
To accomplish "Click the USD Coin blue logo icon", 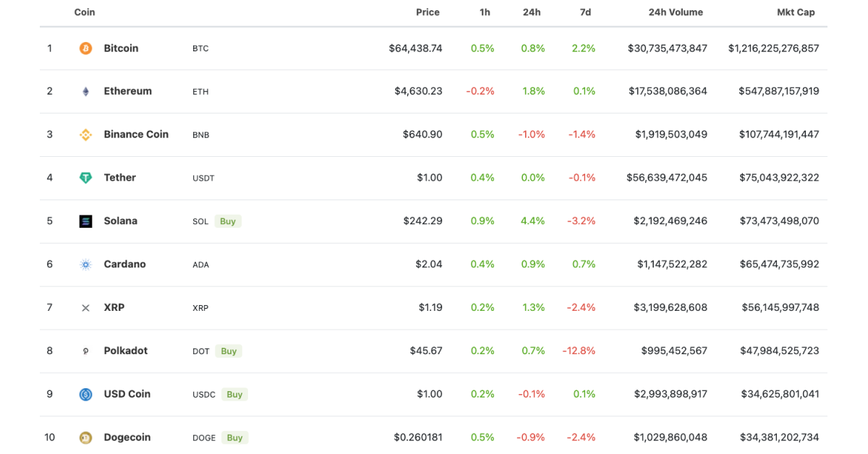I will point(85,394).
